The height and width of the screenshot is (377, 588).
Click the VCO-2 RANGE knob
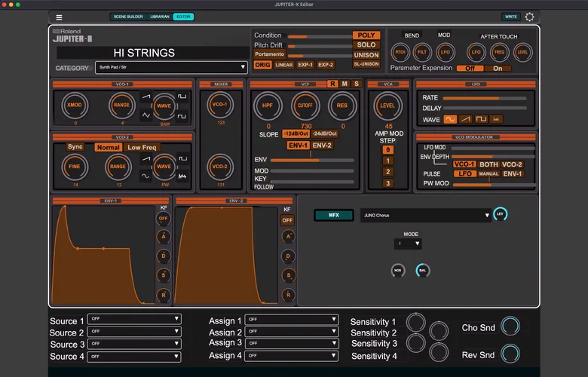click(118, 167)
